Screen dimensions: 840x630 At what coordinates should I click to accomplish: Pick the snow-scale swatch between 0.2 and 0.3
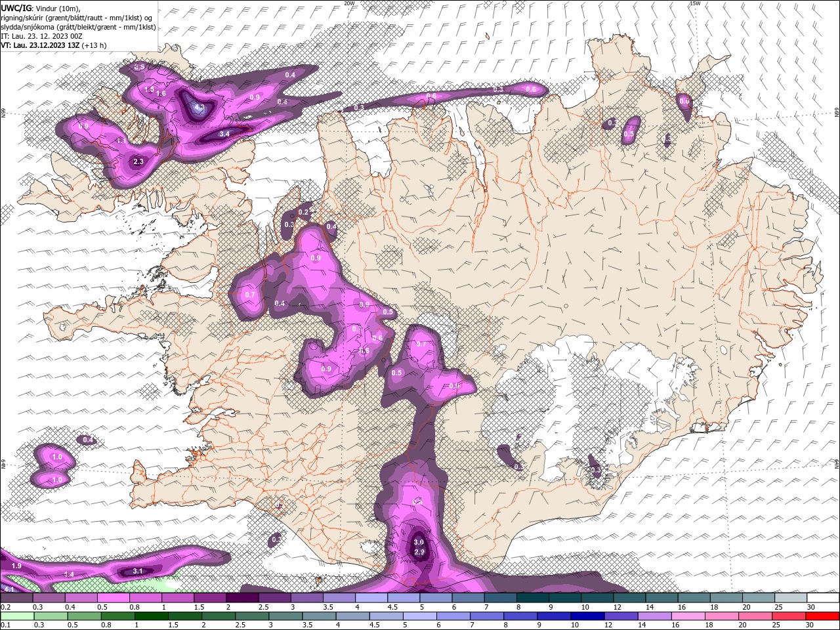pos(16,598)
